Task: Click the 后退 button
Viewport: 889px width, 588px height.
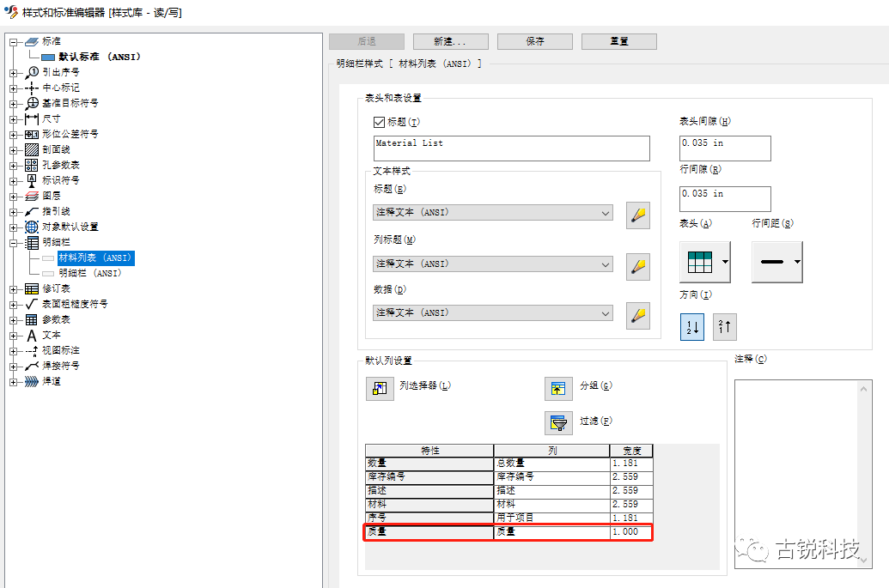Action: pos(367,41)
